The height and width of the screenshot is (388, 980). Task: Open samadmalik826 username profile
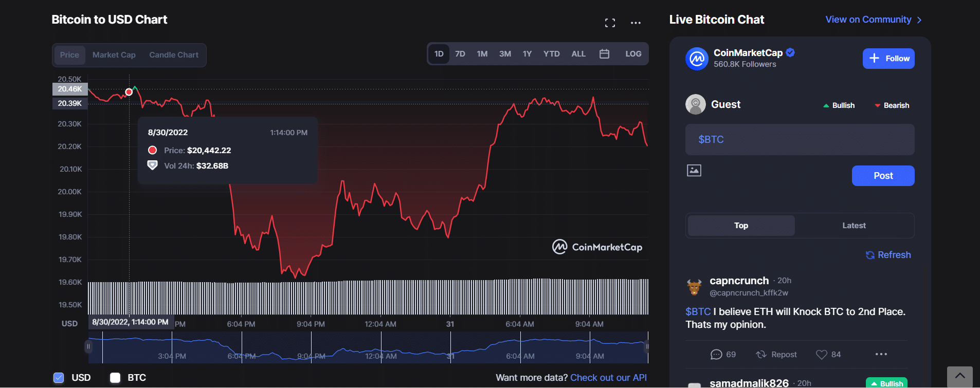point(749,383)
